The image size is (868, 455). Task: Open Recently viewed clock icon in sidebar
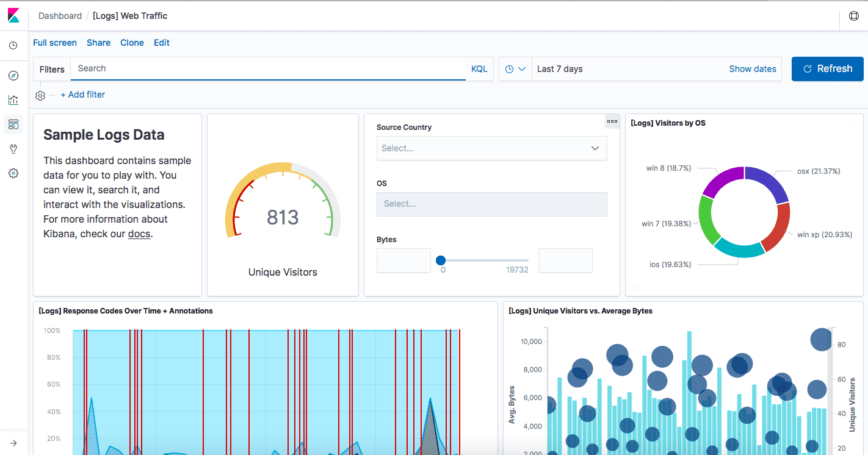(x=13, y=46)
